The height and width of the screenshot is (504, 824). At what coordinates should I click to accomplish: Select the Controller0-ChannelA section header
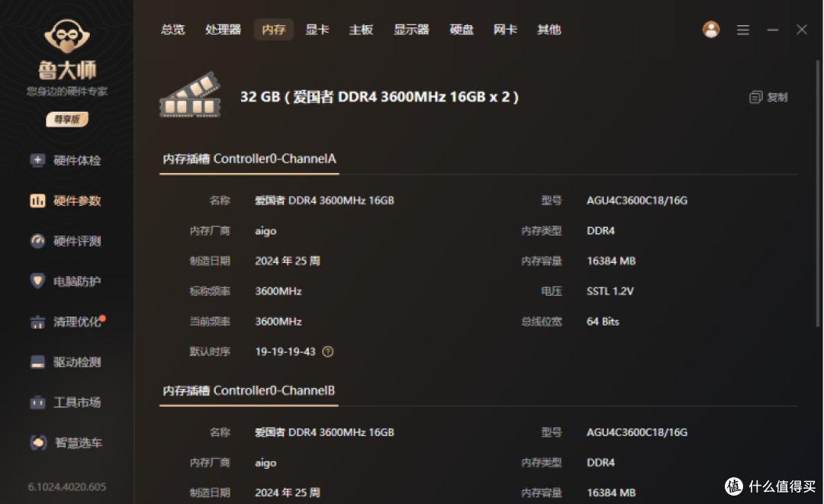(x=249, y=159)
